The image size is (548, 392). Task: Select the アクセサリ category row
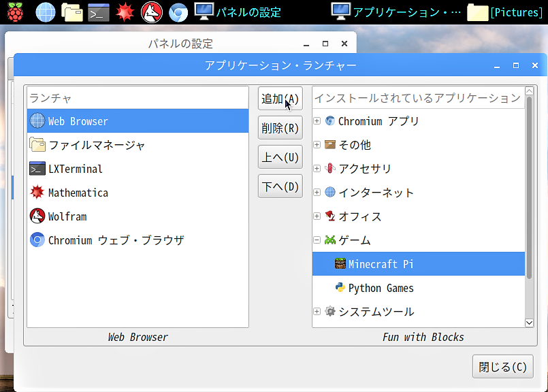pyautogui.click(x=419, y=168)
